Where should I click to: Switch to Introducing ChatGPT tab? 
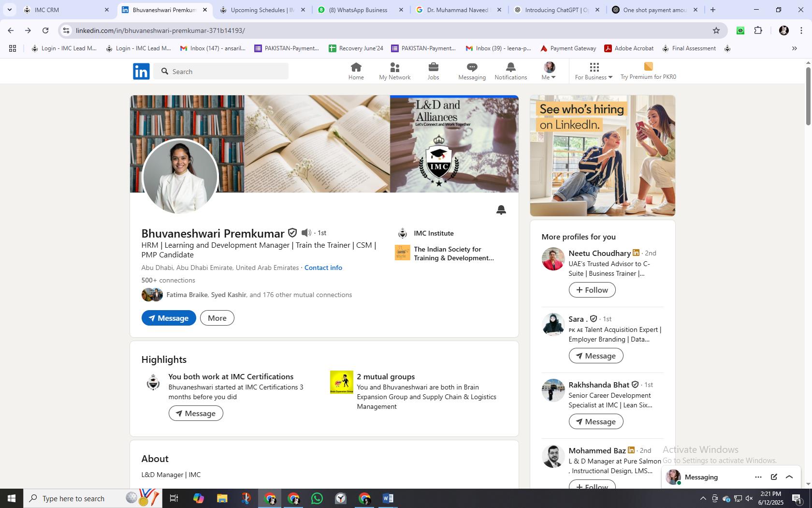[x=557, y=10]
